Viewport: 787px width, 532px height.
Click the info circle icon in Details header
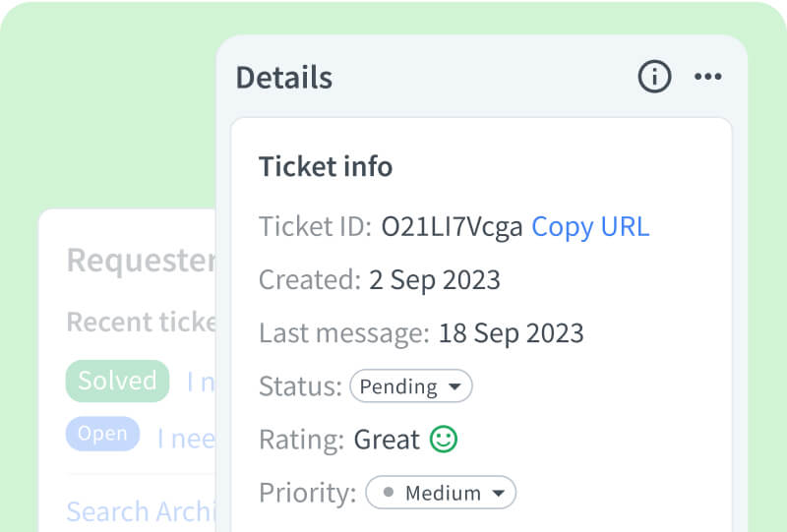point(654,77)
